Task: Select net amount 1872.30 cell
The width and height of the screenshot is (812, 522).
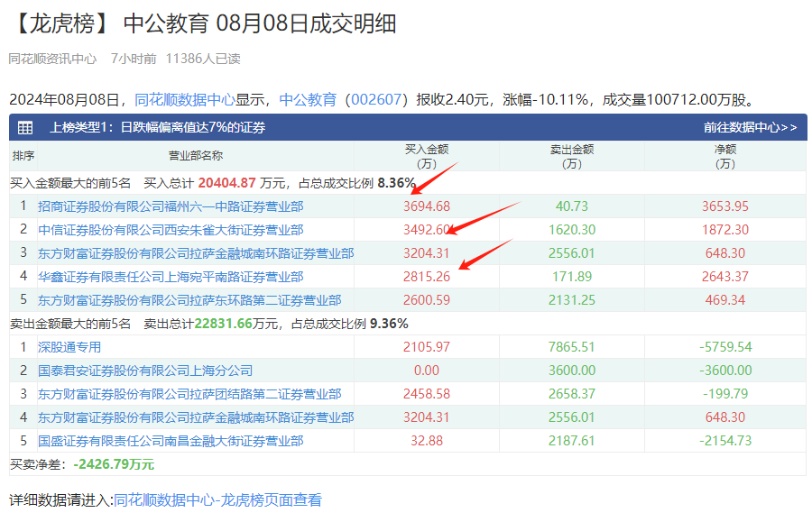Action: click(x=725, y=230)
